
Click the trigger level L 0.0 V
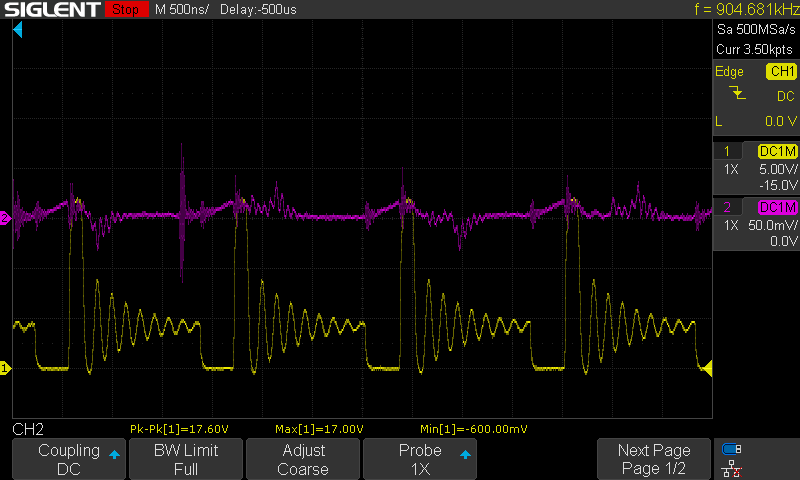click(756, 121)
